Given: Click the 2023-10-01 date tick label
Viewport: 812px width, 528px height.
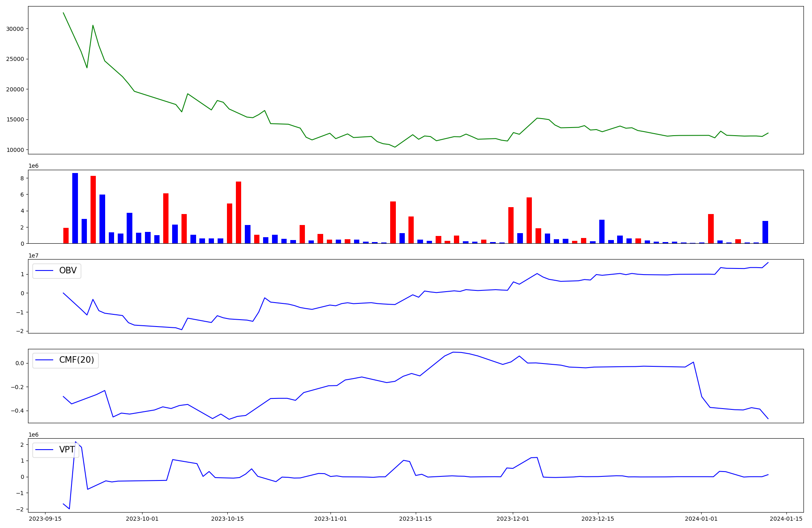Looking at the screenshot, I should tap(142, 519).
